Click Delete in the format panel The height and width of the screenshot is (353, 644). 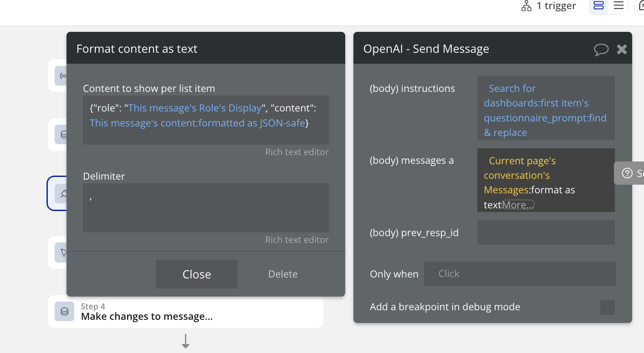283,274
